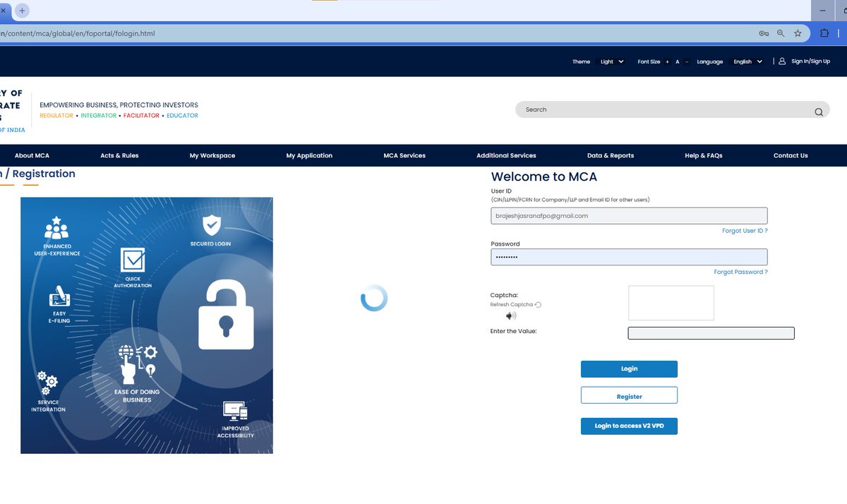Click the user profile icon beside Sign In
Screen dimensions: 847x504
tap(782, 61)
